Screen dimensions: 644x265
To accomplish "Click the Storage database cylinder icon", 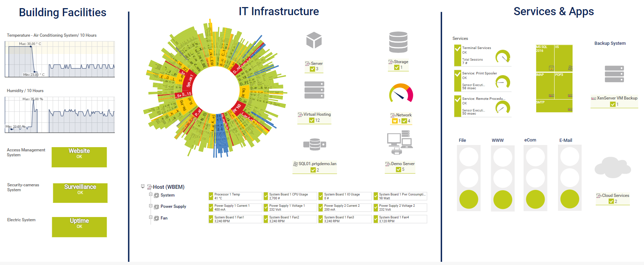I will click(x=398, y=42).
